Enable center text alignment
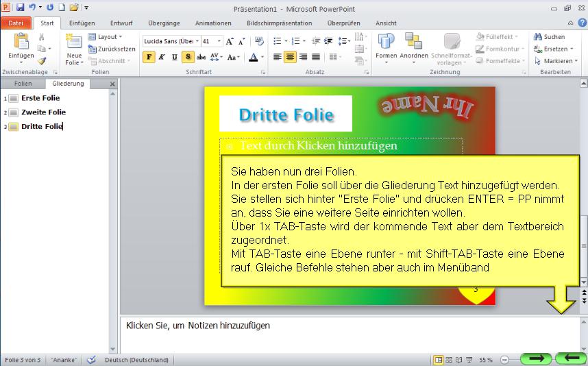 pyautogui.click(x=290, y=57)
